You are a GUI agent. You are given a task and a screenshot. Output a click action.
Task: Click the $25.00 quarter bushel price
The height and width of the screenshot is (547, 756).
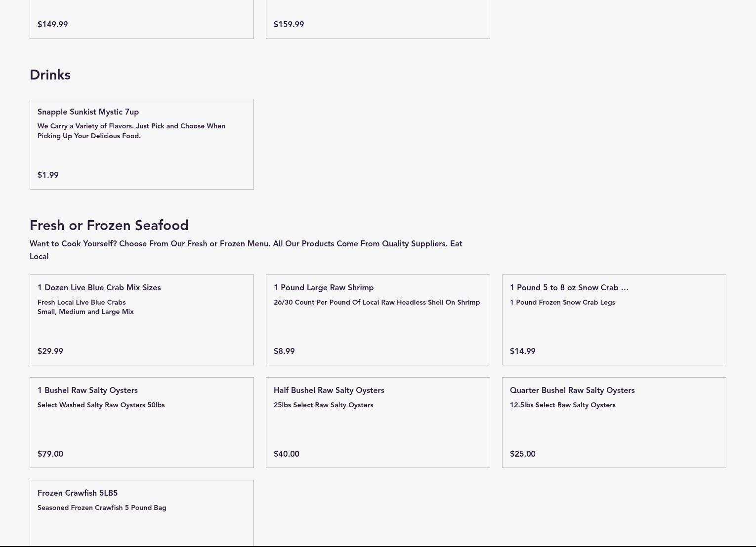523,454
